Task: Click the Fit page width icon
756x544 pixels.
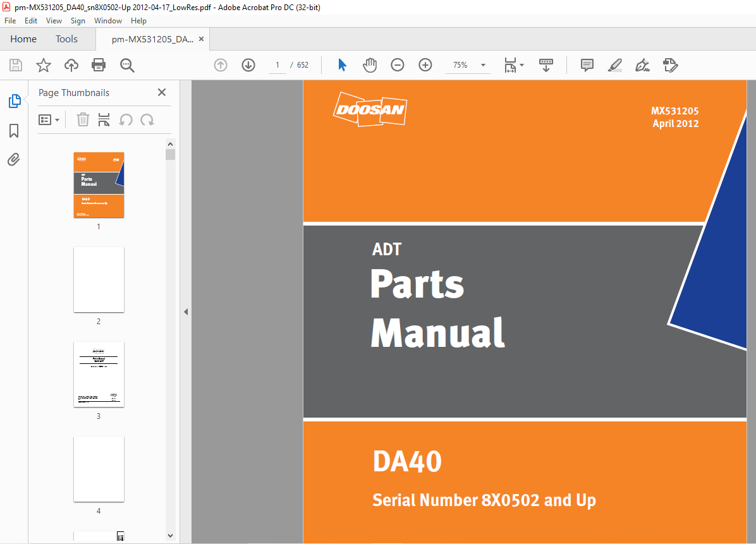Action: [510, 65]
